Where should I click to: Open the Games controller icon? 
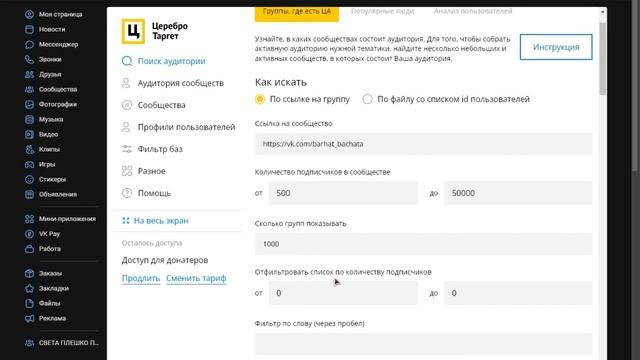(x=29, y=164)
